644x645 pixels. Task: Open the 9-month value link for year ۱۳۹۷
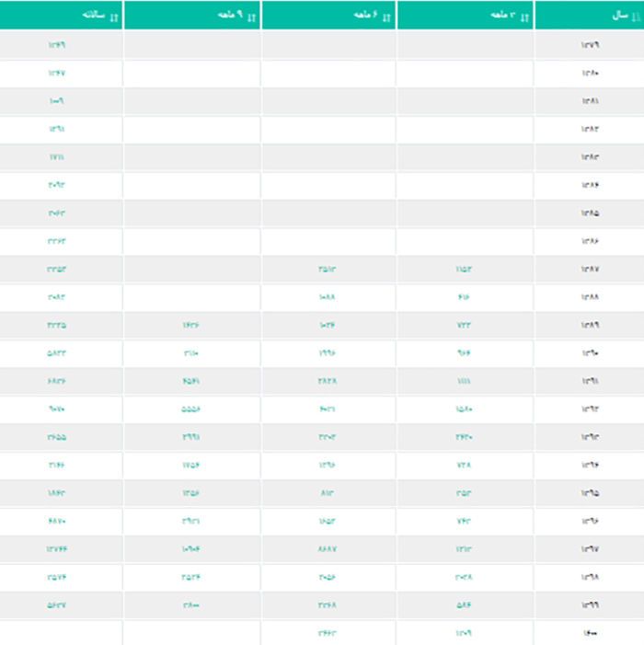(191, 549)
